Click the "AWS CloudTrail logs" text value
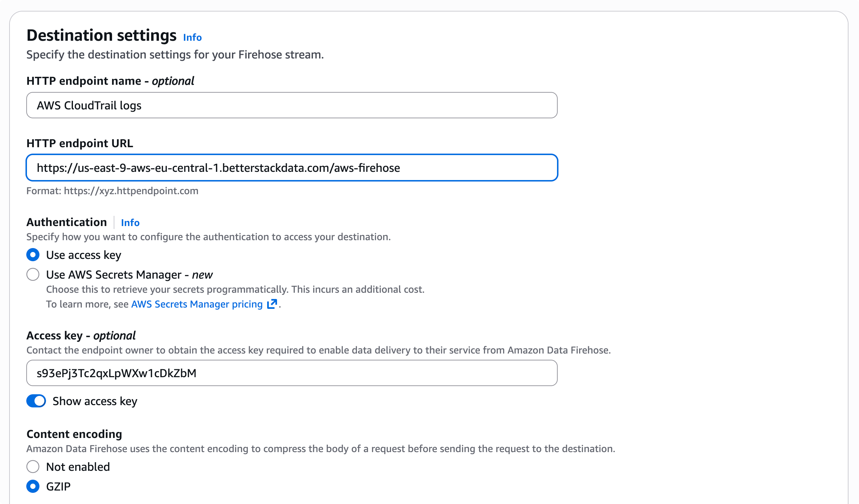 click(x=89, y=105)
